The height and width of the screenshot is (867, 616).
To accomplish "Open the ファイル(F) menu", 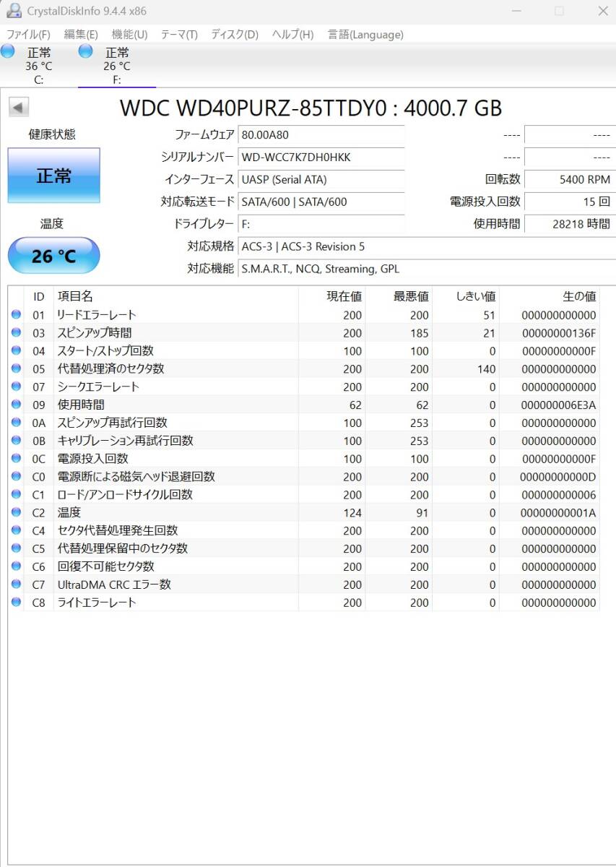I will tap(28, 34).
